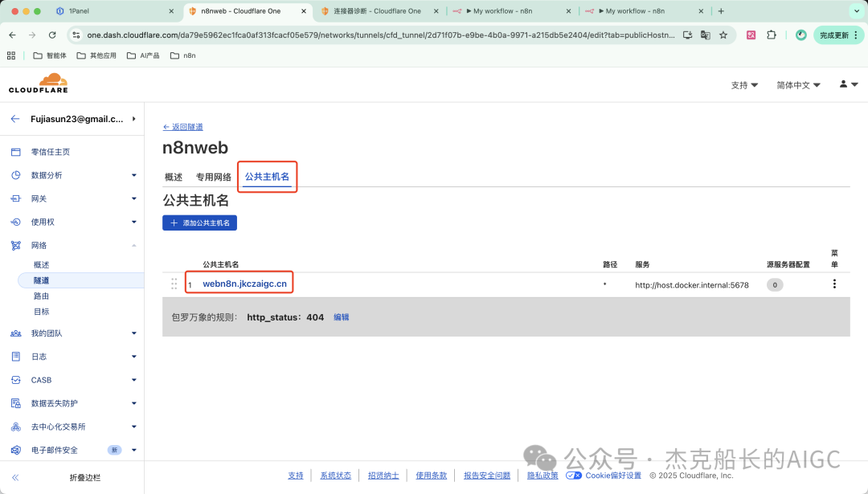Expand the 网关 sidebar section
Viewport: 868px width, 494px height.
[x=134, y=198]
